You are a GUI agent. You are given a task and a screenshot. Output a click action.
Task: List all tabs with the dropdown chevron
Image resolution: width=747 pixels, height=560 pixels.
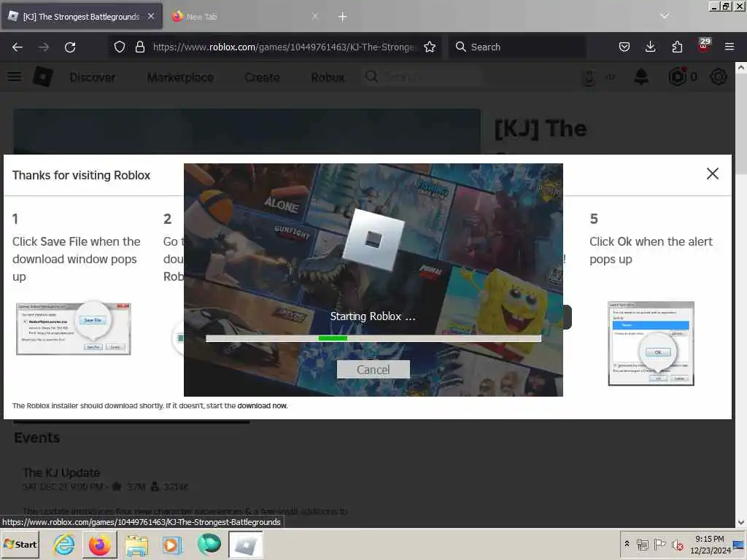click(x=665, y=16)
